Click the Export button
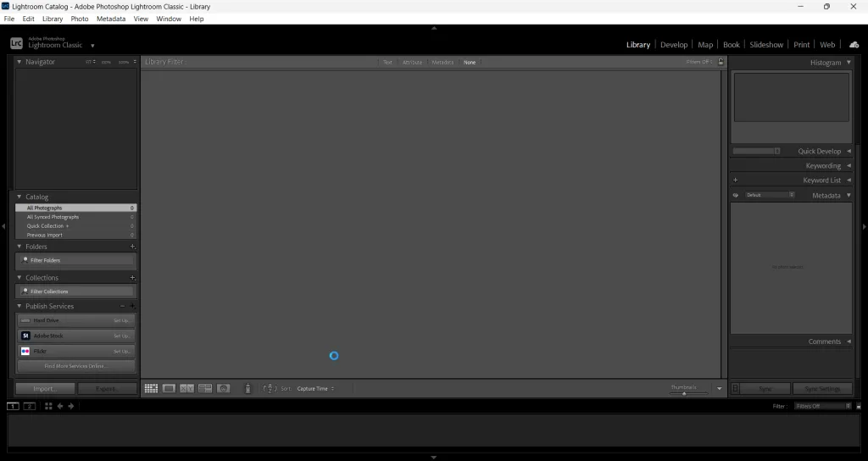This screenshot has width=868, height=461. coord(107,388)
